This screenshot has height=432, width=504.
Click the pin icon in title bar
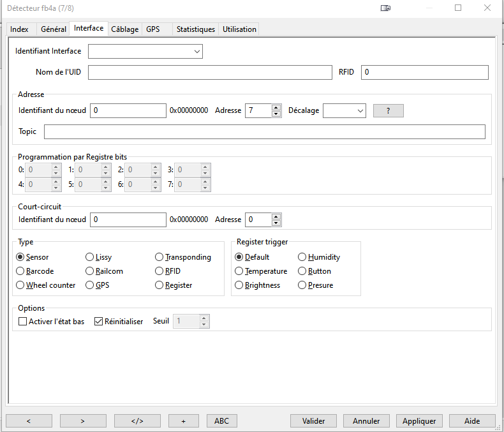[x=385, y=8]
